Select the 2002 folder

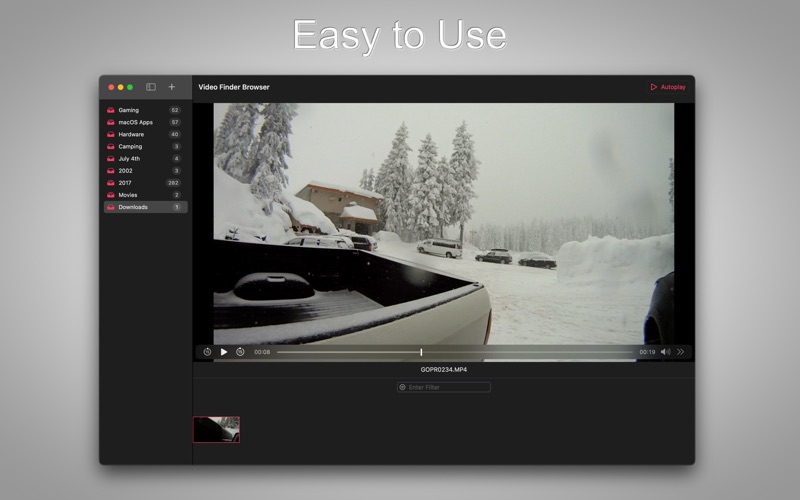pos(145,171)
